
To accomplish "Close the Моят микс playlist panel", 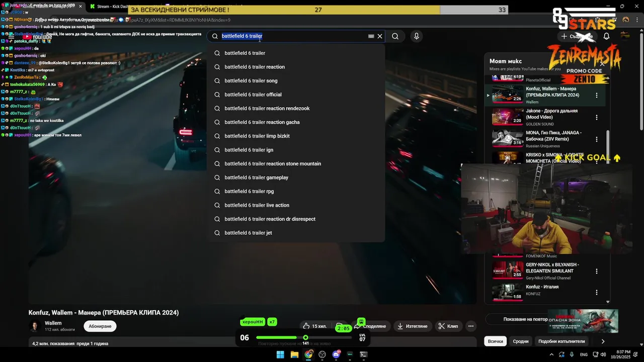I will click(602, 64).
